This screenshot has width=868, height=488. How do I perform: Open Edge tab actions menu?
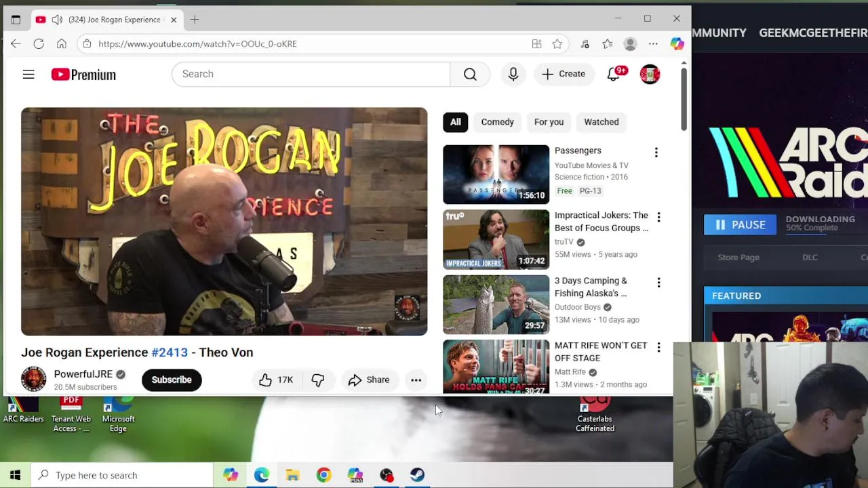pos(16,20)
